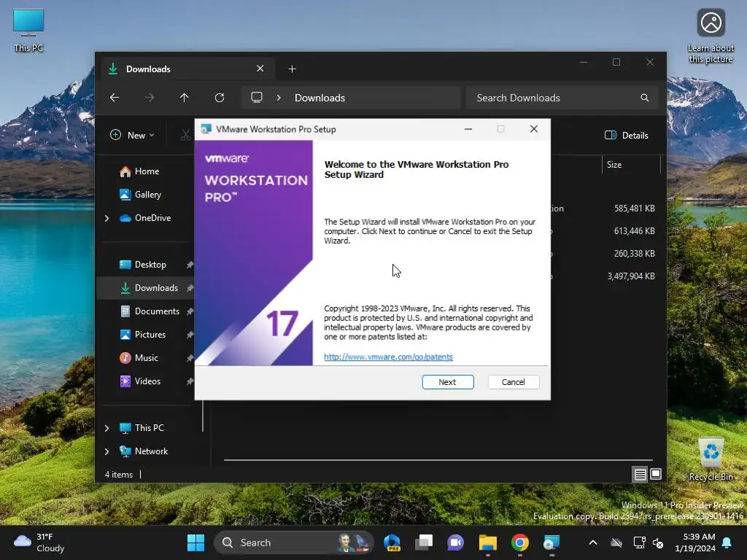
Task: Go up one folder level in Explorer
Action: [185, 98]
